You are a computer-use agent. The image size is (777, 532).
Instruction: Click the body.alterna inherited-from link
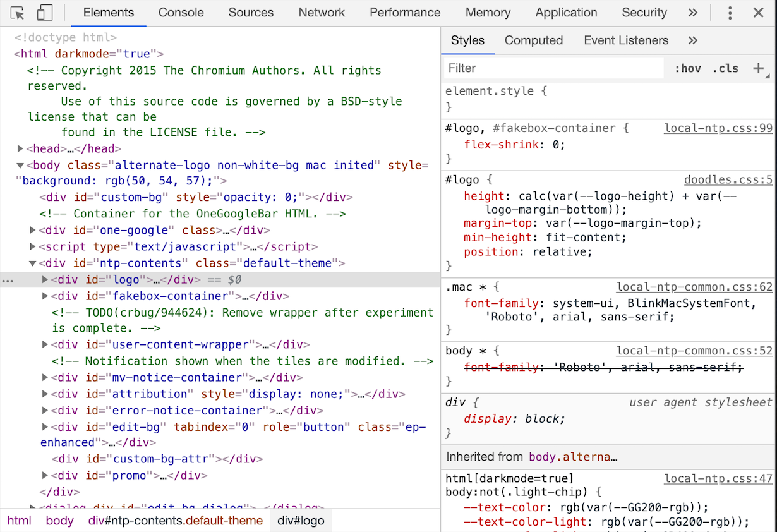pyautogui.click(x=572, y=457)
